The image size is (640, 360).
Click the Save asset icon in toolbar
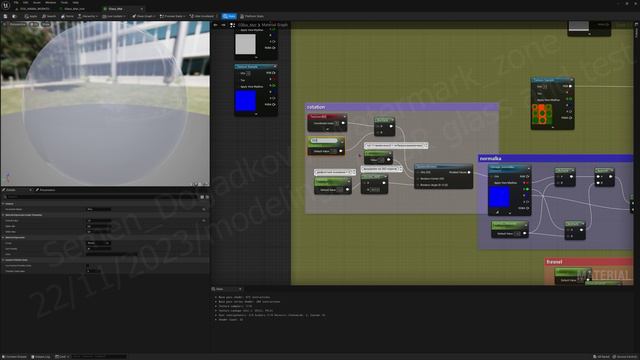click(x=5, y=16)
